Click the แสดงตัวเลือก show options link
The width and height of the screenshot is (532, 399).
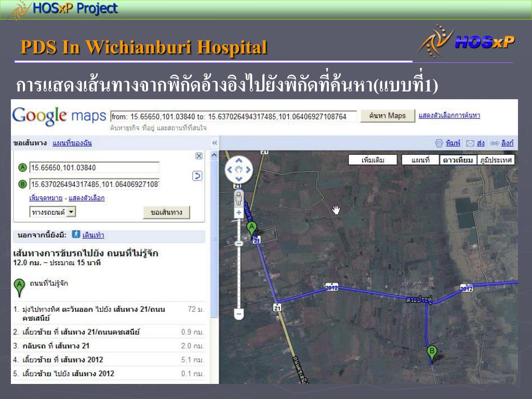(x=87, y=198)
